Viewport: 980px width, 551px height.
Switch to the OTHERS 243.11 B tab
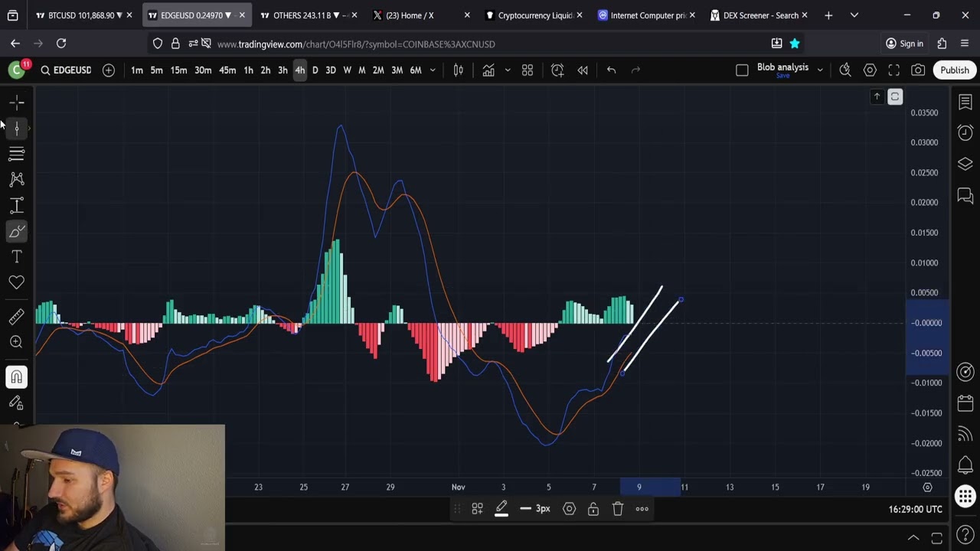tap(306, 15)
